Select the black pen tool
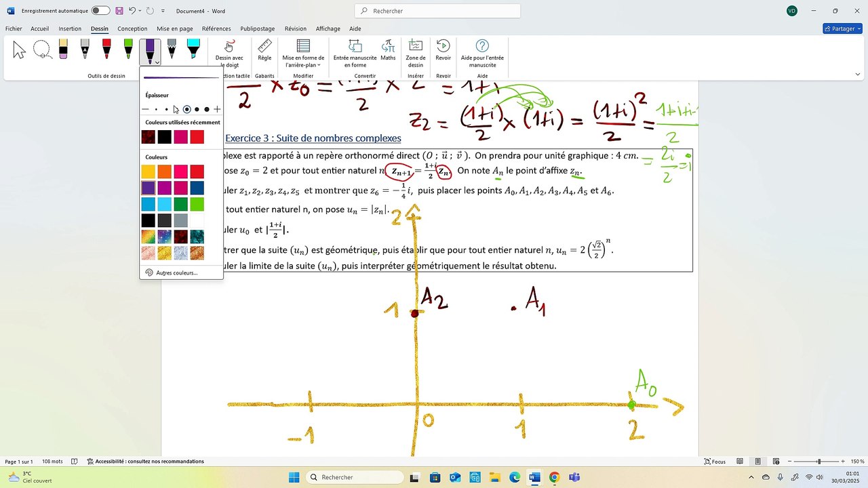The image size is (868, 488). (85, 49)
